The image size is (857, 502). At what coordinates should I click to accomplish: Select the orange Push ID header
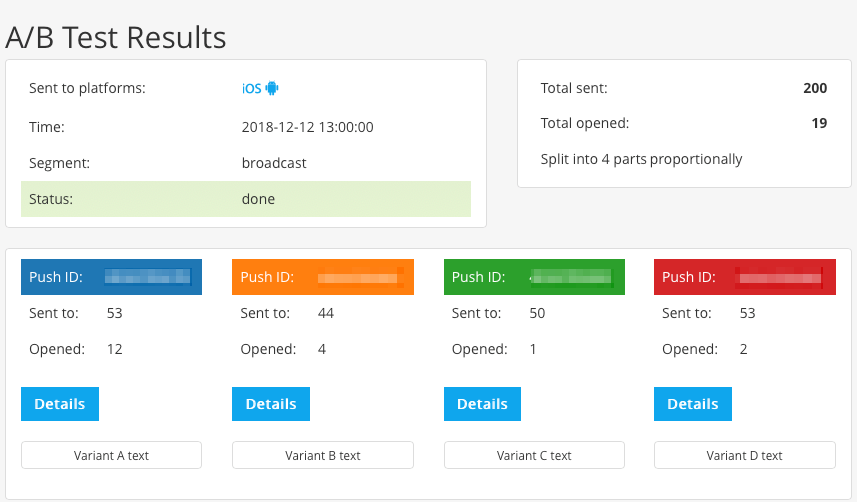(x=322, y=277)
